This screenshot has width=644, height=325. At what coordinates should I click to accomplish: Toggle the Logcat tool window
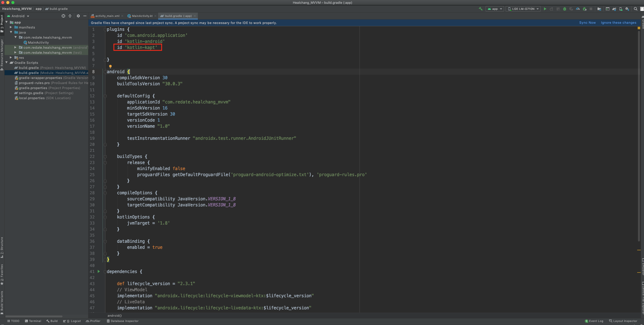pyautogui.click(x=72, y=321)
